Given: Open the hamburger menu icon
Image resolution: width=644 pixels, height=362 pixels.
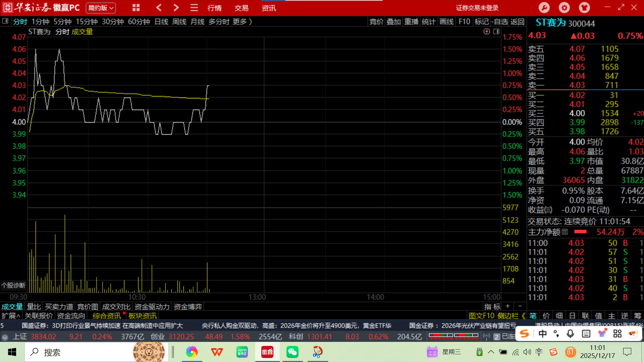Looking at the screenshot, I should 194,8.
